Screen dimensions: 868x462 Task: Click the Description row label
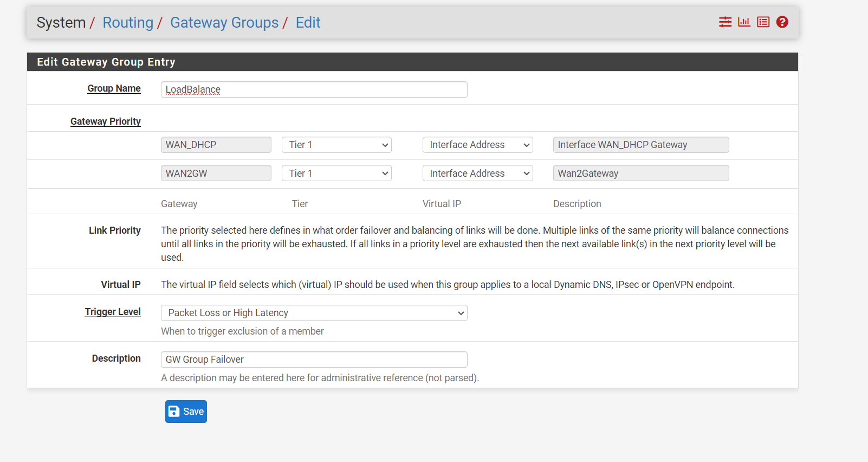point(116,358)
